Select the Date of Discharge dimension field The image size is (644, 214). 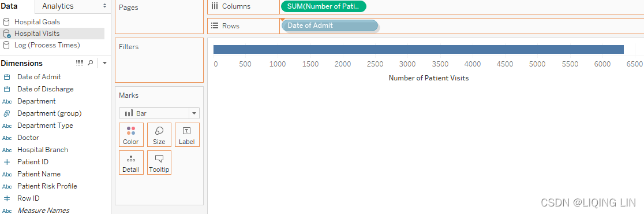(45, 89)
